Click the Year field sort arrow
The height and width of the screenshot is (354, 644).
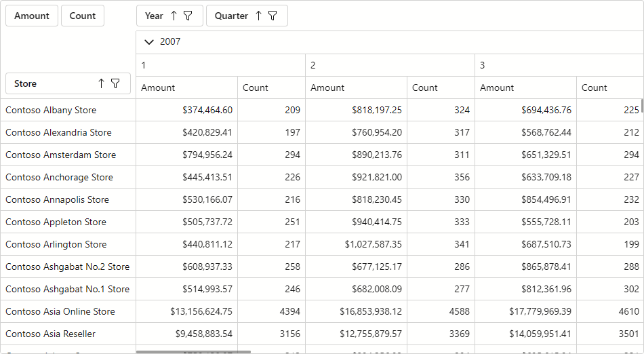[x=174, y=16]
